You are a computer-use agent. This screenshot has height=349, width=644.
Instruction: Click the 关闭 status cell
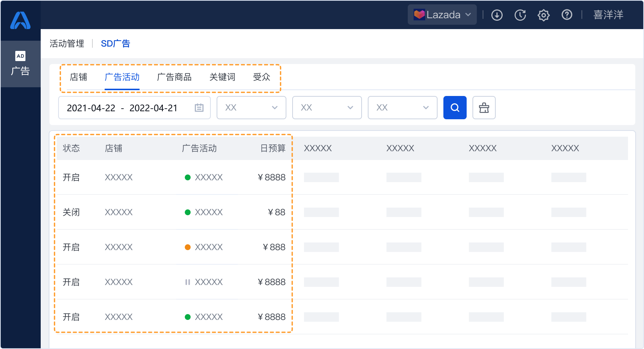pos(71,212)
